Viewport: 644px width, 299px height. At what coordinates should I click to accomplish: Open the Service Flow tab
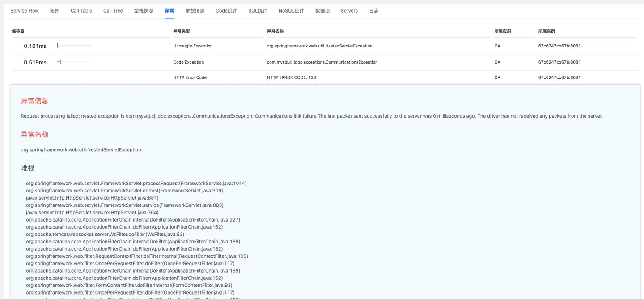coord(25,11)
